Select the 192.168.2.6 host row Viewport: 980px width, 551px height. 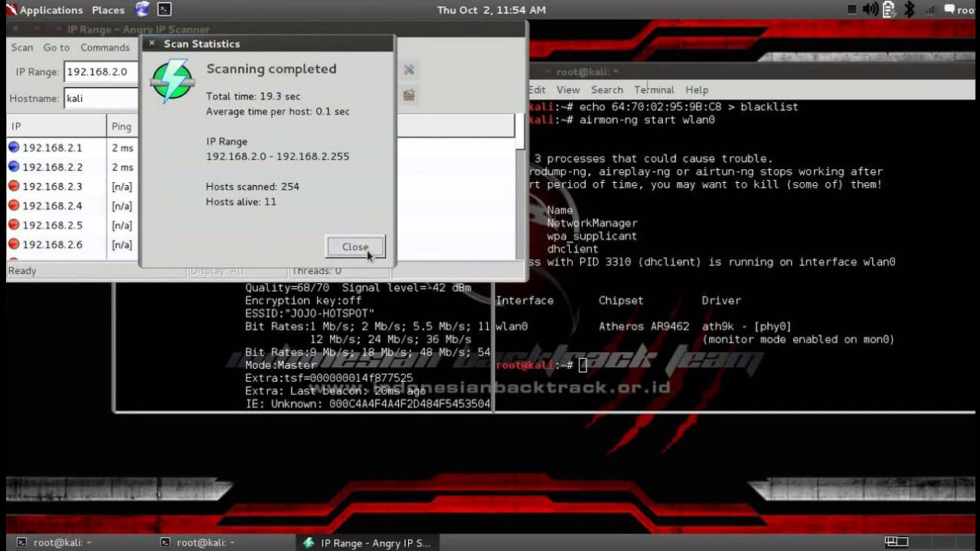tap(73, 245)
